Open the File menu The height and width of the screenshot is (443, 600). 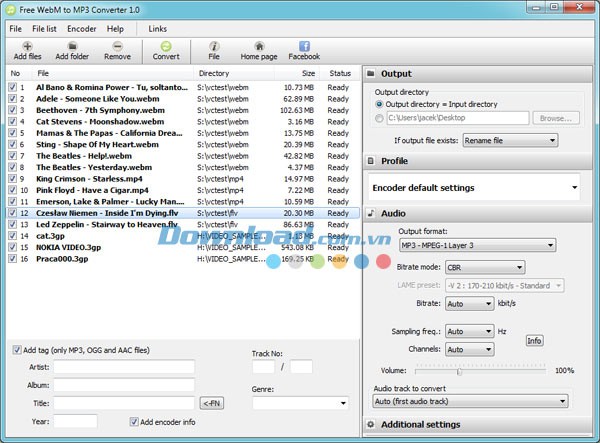[x=15, y=29]
